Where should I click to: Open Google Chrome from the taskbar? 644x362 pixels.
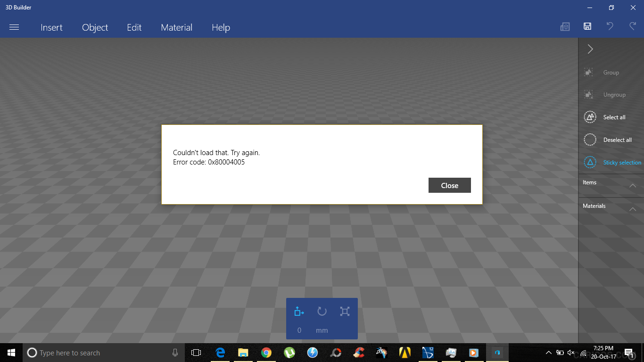tap(266, 353)
